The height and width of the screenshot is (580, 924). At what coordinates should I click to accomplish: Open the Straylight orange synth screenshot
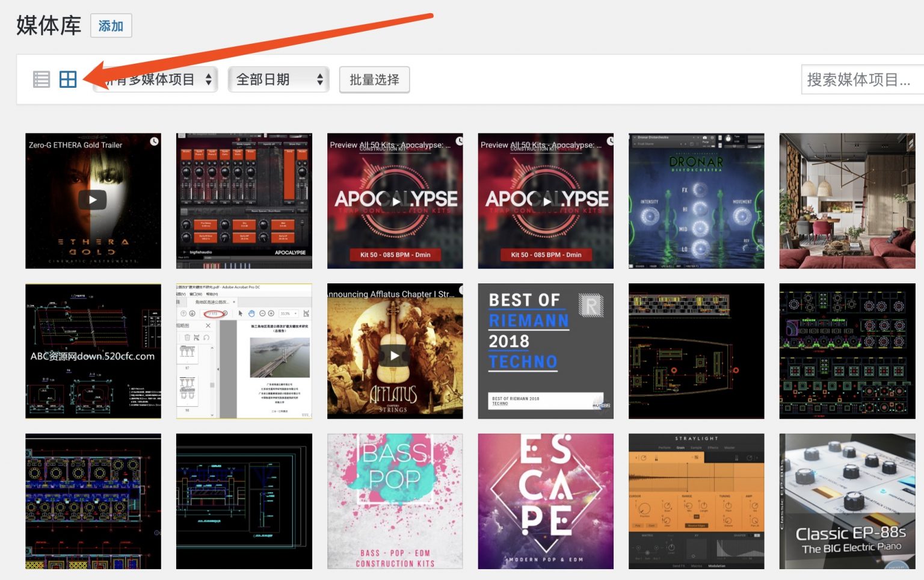click(x=696, y=501)
